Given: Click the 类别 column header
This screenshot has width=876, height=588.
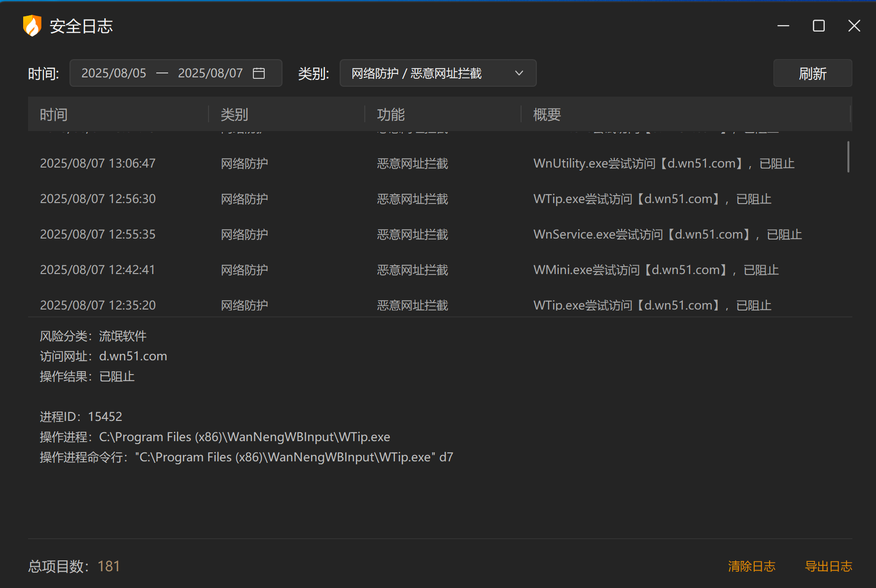Looking at the screenshot, I should tap(234, 115).
